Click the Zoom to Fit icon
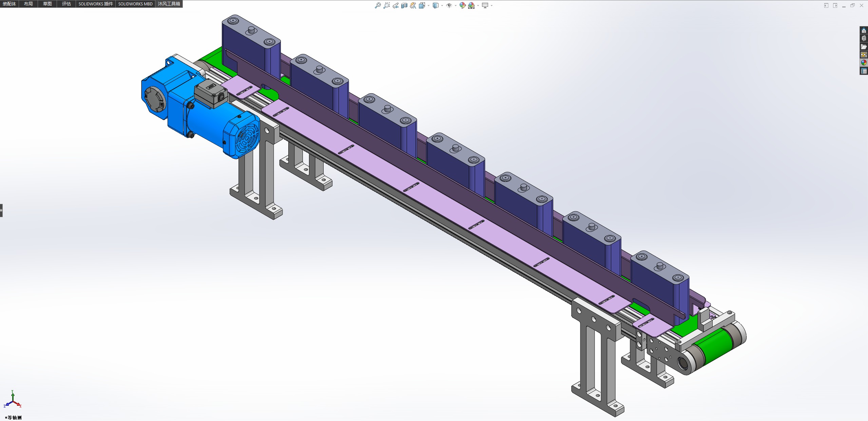Screen dimensions: 868x421 [378, 5]
